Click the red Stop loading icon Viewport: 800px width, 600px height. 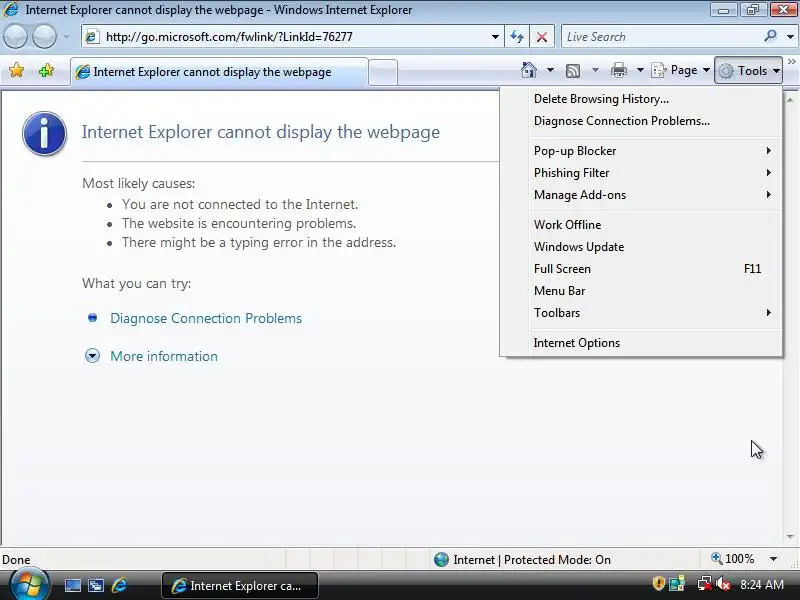pyautogui.click(x=542, y=37)
